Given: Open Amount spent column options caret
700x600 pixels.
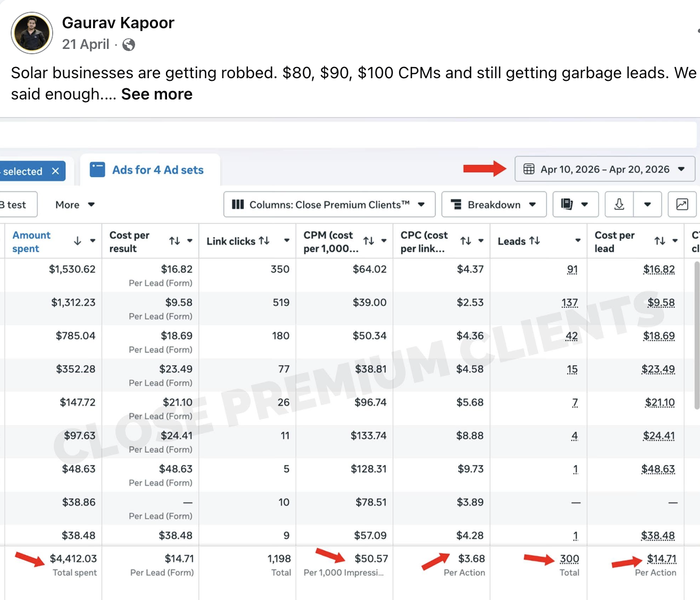Looking at the screenshot, I should (93, 241).
